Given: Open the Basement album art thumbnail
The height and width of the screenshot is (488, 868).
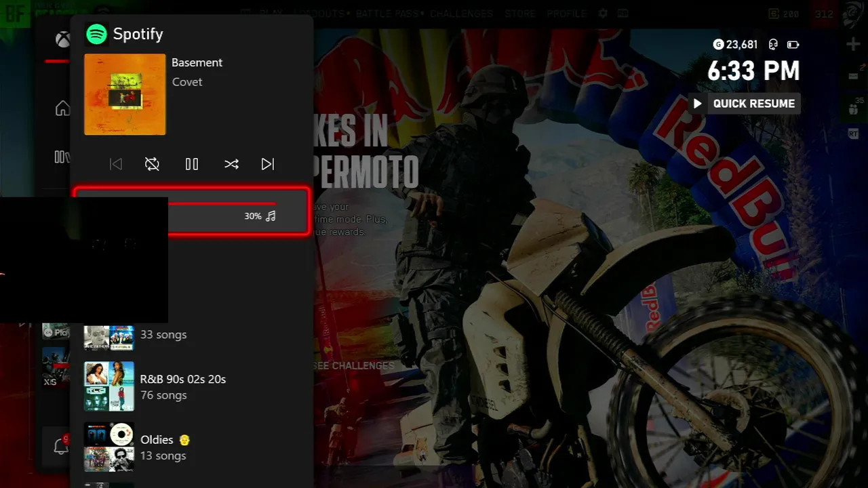Looking at the screenshot, I should (x=125, y=94).
